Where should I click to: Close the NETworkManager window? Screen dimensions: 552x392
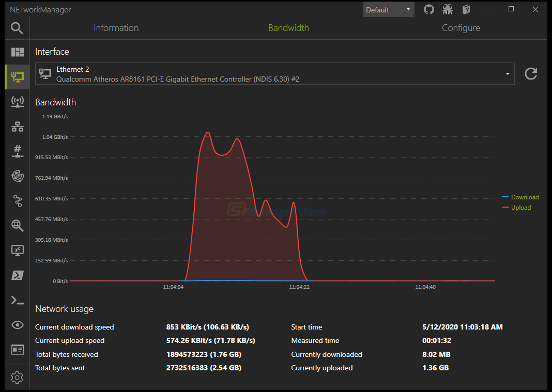pos(535,9)
